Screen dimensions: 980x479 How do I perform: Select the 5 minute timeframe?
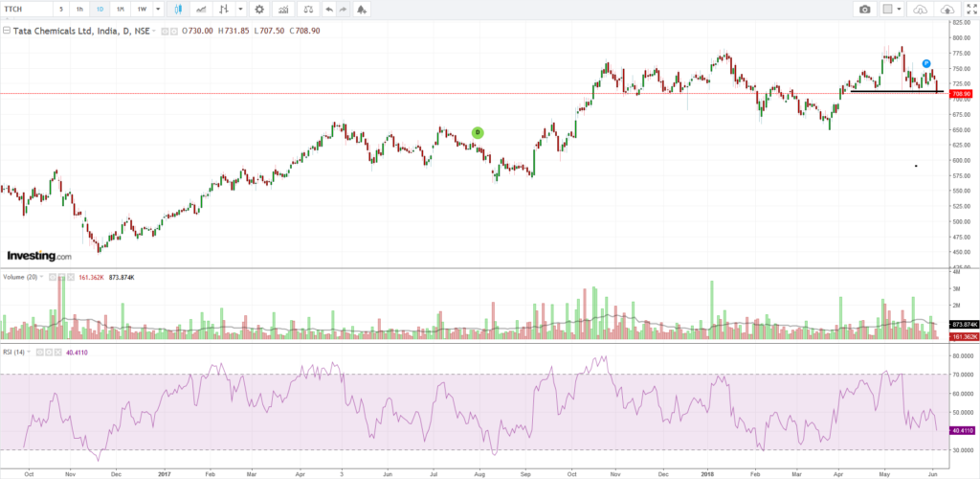60,10
